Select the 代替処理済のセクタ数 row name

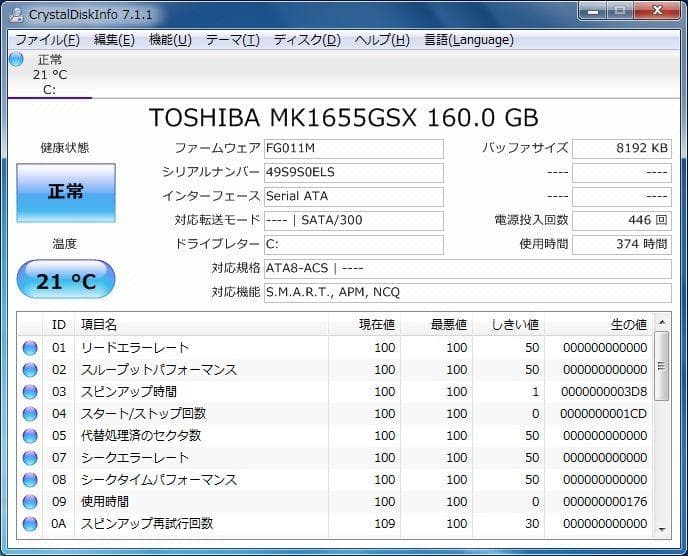141,436
